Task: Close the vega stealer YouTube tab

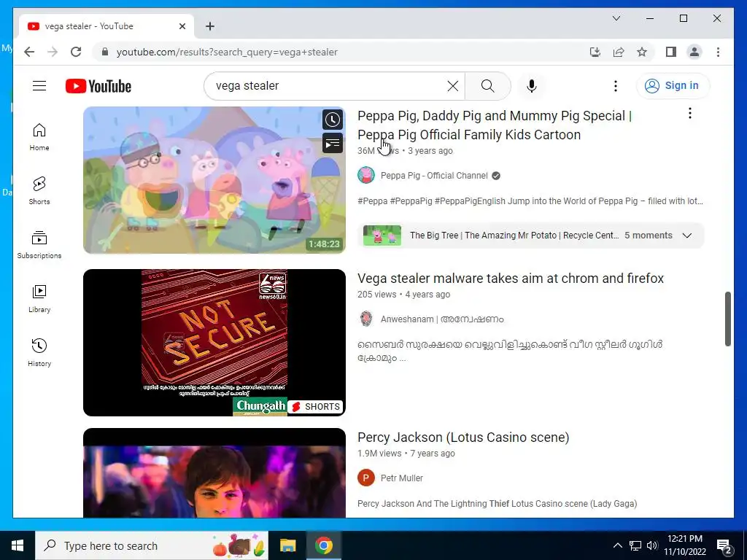Action: (x=182, y=26)
